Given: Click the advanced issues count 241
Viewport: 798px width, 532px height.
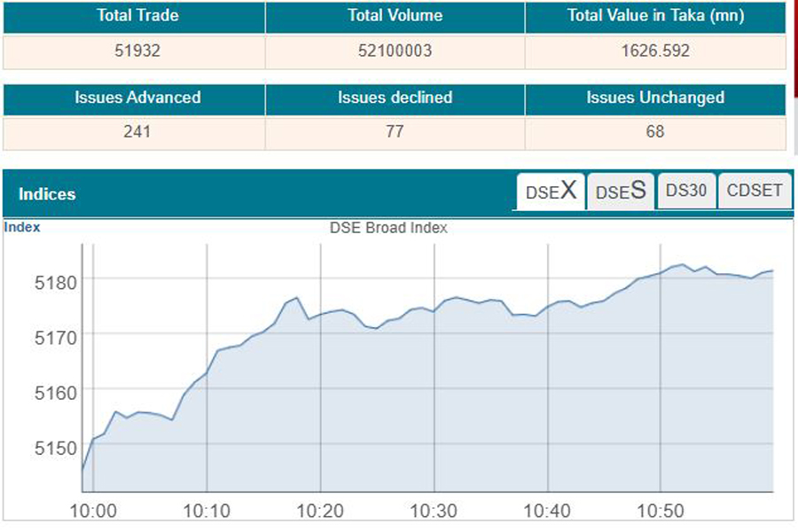Looking at the screenshot, I should pyautogui.click(x=137, y=132).
